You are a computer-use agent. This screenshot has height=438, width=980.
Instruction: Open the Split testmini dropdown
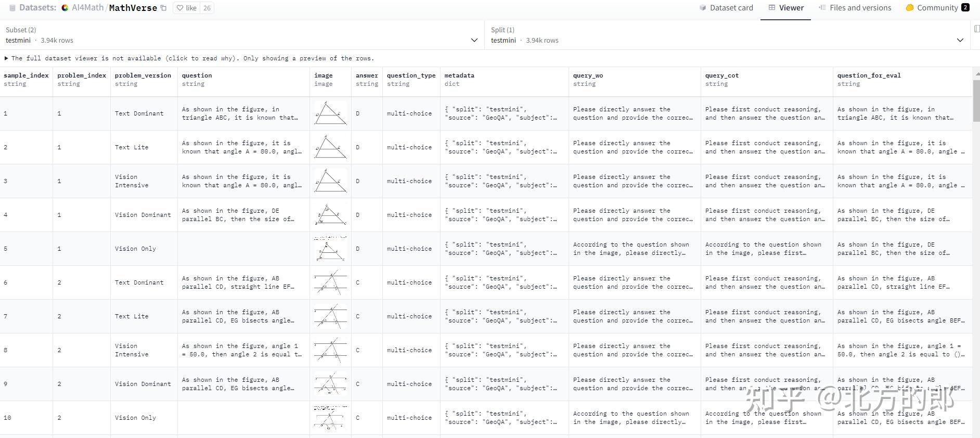click(x=960, y=40)
